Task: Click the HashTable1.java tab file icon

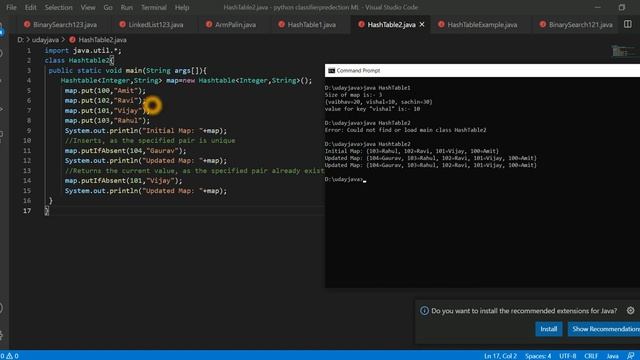Action: (282, 24)
